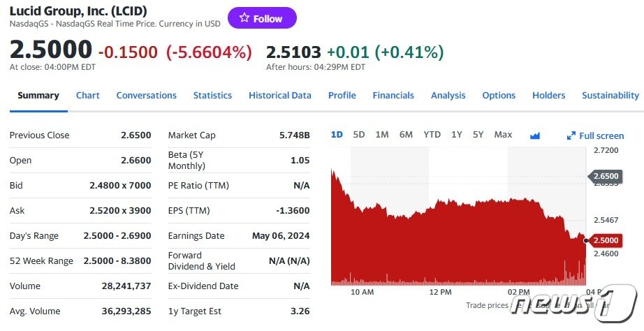The height and width of the screenshot is (331, 644).
Task: Open the Analysis tab
Action: (448, 96)
